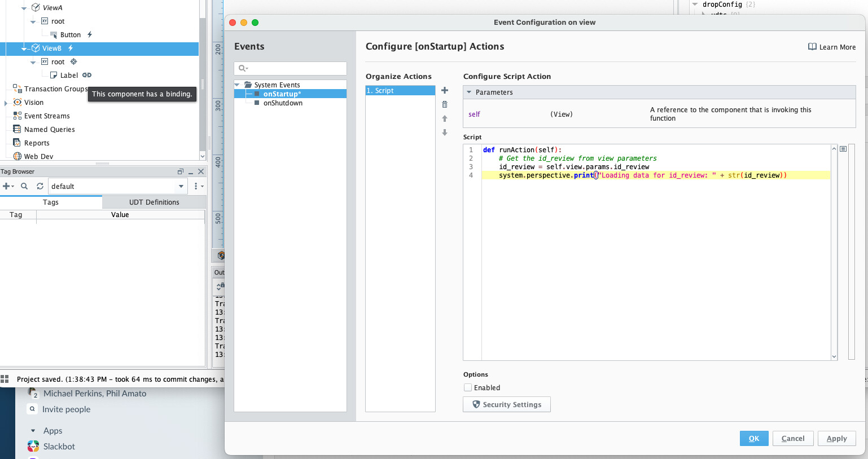Delete the selected Script action via trash icon
The width and height of the screenshot is (868, 459).
(445, 104)
